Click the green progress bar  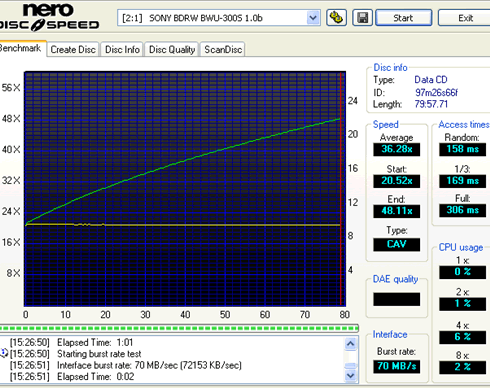[179, 328]
